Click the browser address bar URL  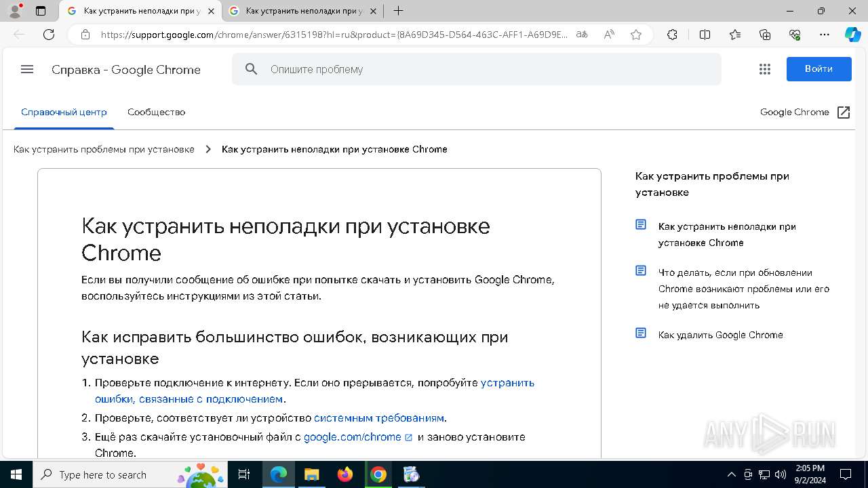point(334,35)
